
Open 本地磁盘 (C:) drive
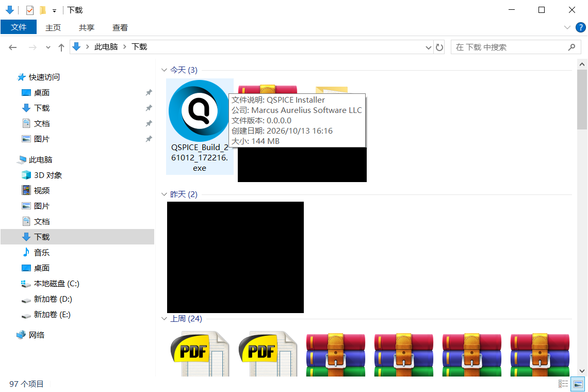click(x=50, y=284)
